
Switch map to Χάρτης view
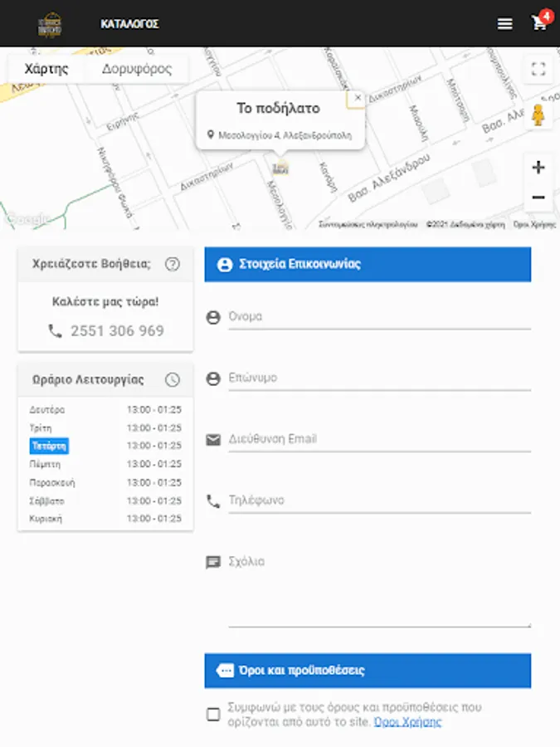(46, 69)
